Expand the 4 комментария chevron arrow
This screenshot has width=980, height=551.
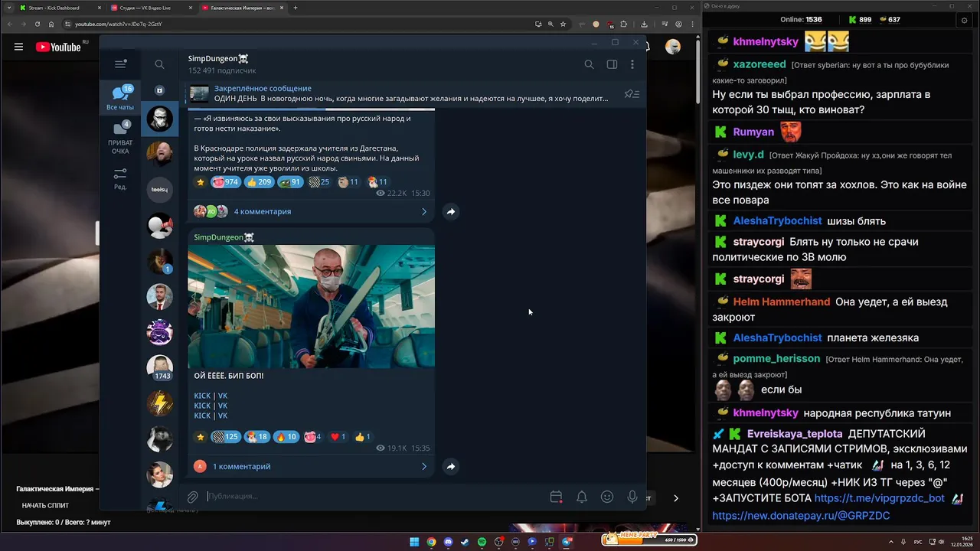pos(424,211)
